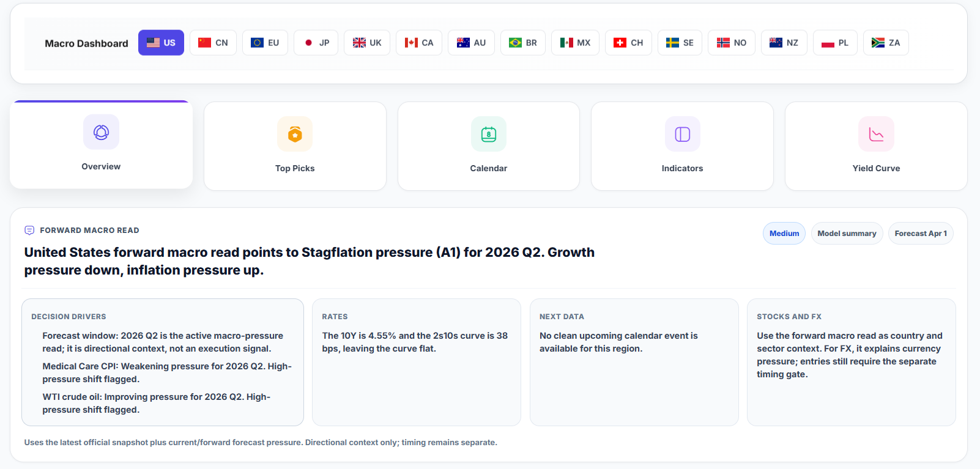The image size is (980, 469).
Task: Open the Yield Curve tab
Action: click(x=876, y=146)
